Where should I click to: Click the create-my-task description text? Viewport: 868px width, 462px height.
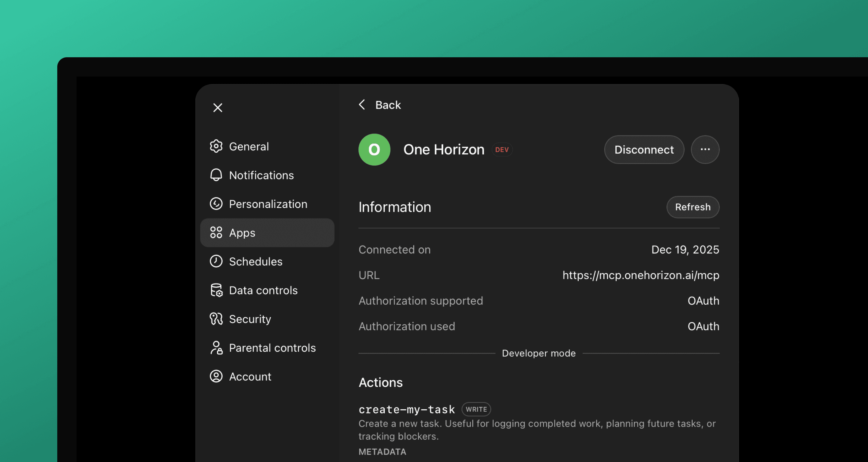pos(537,430)
